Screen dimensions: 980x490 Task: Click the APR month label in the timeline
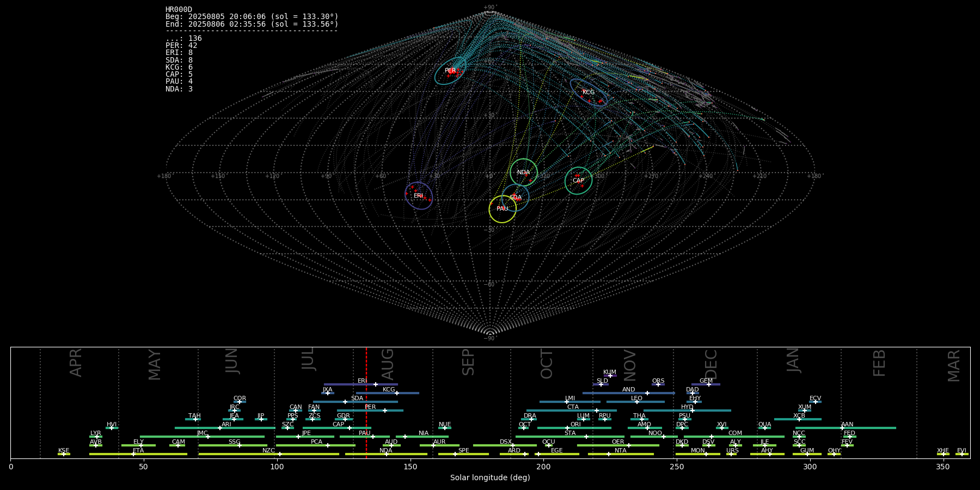(76, 363)
